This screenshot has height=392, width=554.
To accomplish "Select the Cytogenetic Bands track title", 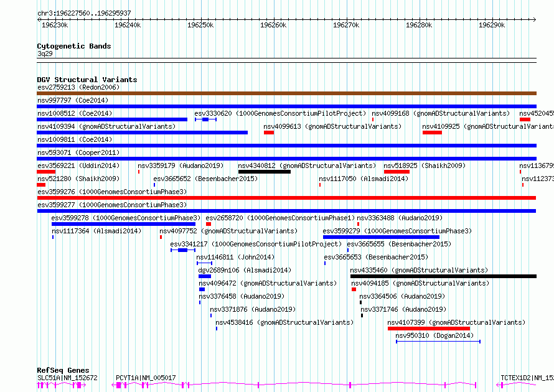I will pyautogui.click(x=74, y=46).
